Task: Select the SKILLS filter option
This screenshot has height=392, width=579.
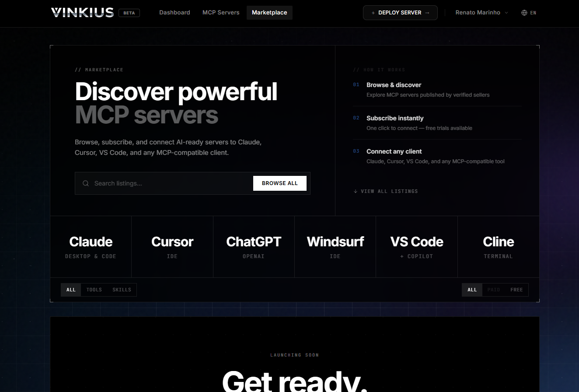Action: click(x=122, y=290)
